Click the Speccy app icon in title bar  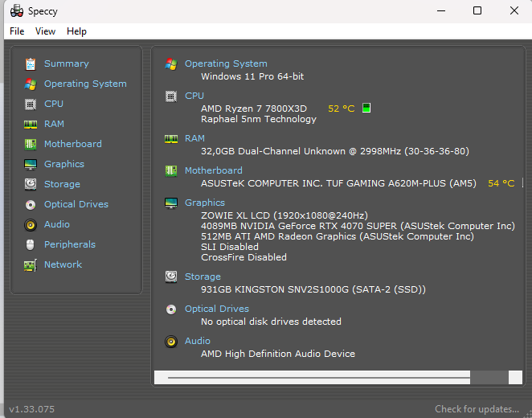pyautogui.click(x=17, y=11)
